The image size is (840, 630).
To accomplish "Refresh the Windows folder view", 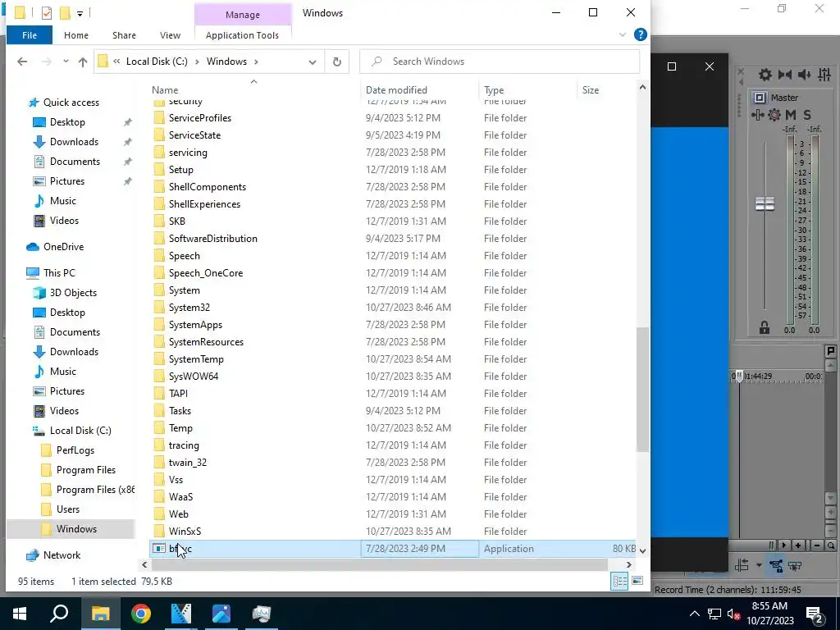I will click(x=337, y=62).
